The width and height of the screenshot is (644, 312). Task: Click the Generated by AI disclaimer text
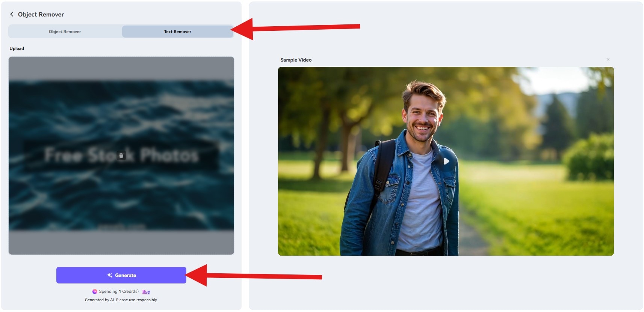coord(121,300)
